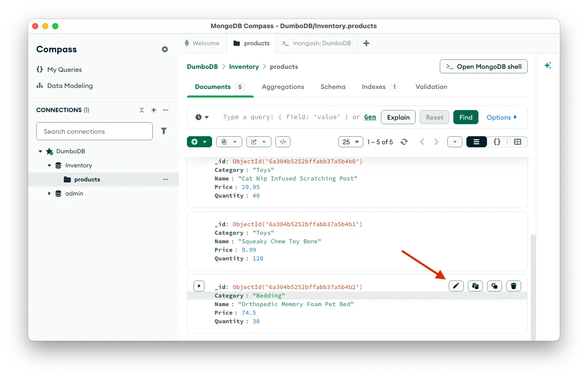The height and width of the screenshot is (378, 588).
Task: Expand query Options
Action: (502, 118)
